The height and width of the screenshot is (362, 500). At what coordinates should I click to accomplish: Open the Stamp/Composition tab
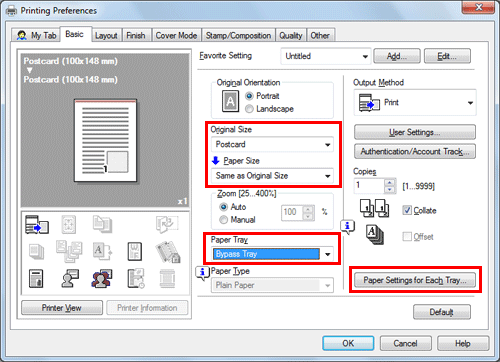pos(238,35)
